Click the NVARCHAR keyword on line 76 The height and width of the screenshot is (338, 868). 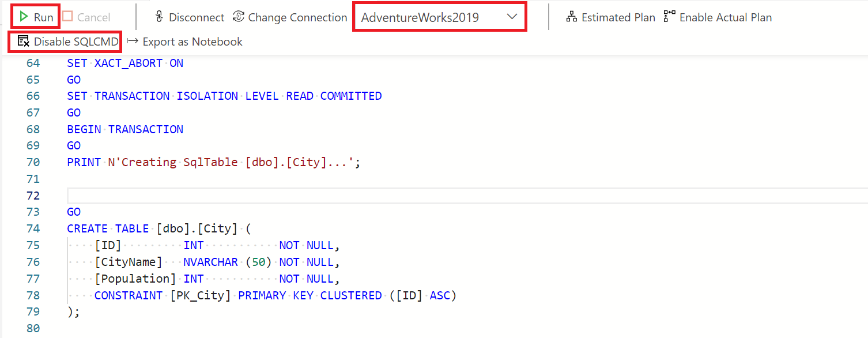(x=210, y=261)
